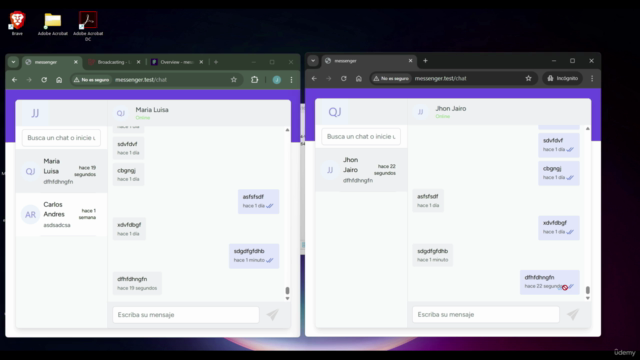Click 'Escriba su mensaje' field in left chat
Viewport: 640px width, 360px height.
coord(186,315)
